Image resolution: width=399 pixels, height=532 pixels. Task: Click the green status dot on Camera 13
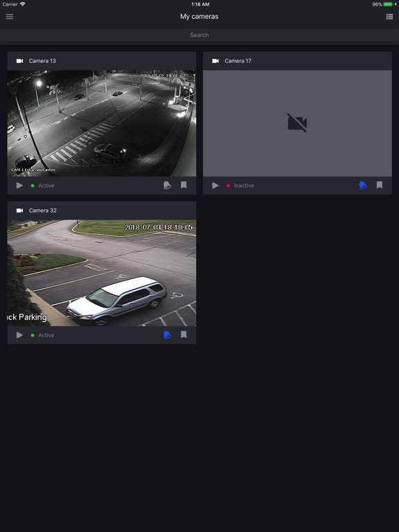tap(33, 186)
